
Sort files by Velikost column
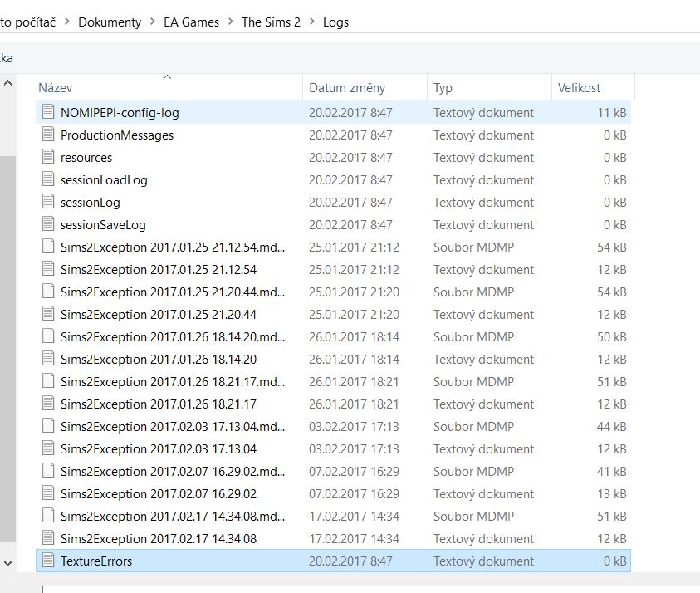579,87
